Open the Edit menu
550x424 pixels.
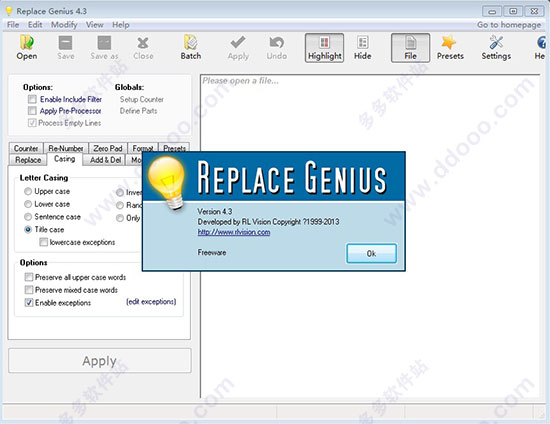[x=35, y=25]
